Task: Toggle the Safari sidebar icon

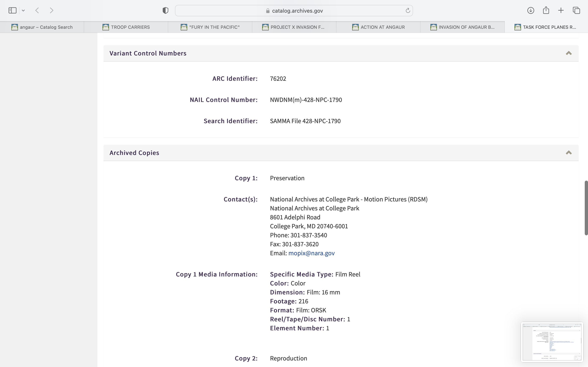Action: 12,10
